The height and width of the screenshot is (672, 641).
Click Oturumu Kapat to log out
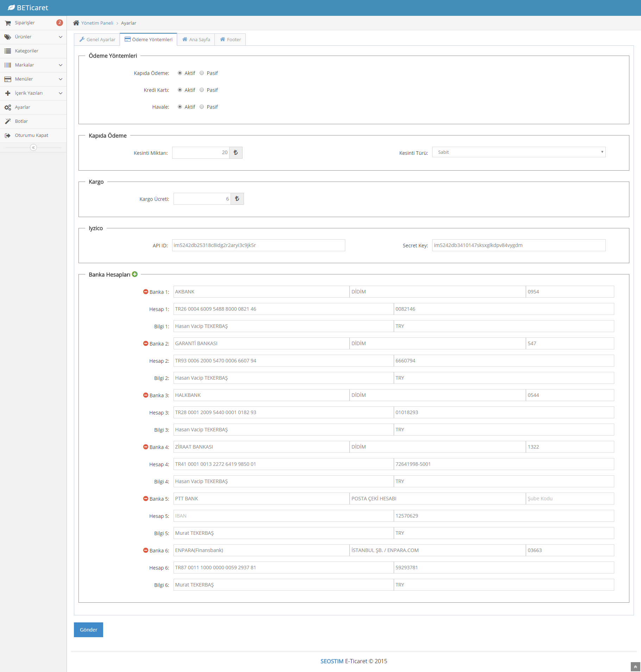[x=33, y=135]
